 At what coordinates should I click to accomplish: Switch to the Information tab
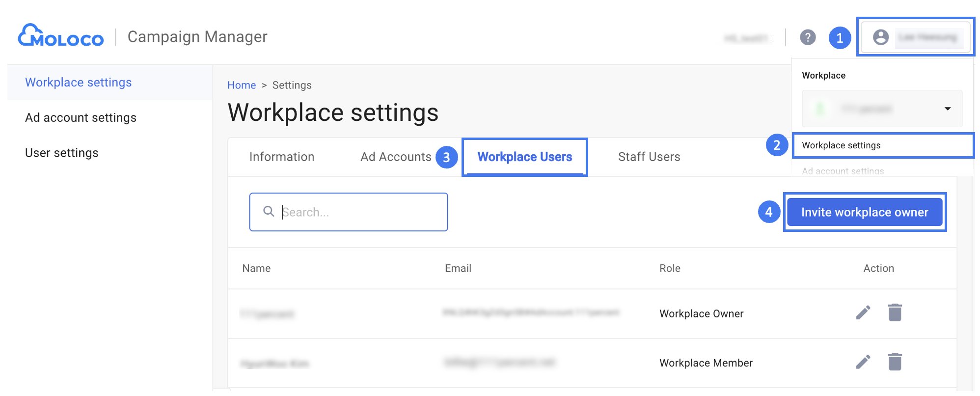coord(281,157)
